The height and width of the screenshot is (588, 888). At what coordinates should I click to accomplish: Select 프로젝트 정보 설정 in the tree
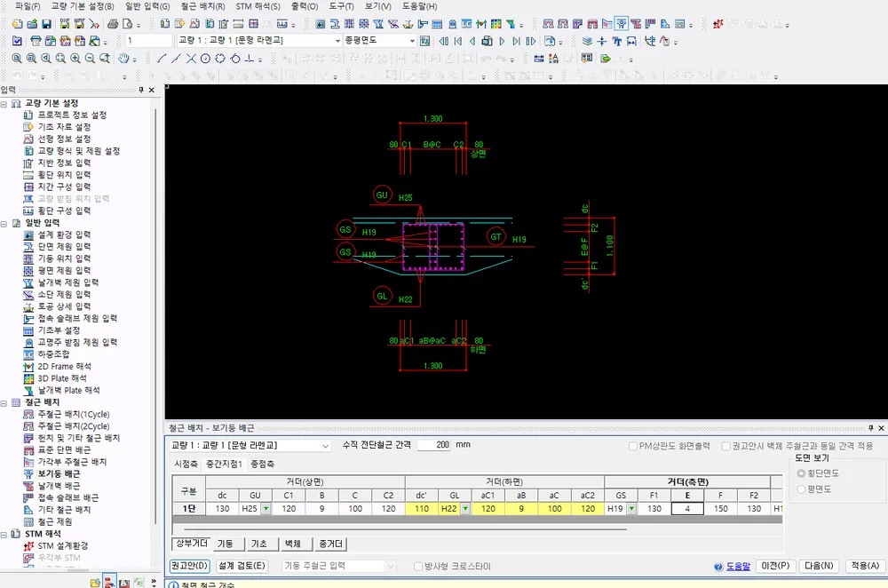pyautogui.click(x=73, y=115)
